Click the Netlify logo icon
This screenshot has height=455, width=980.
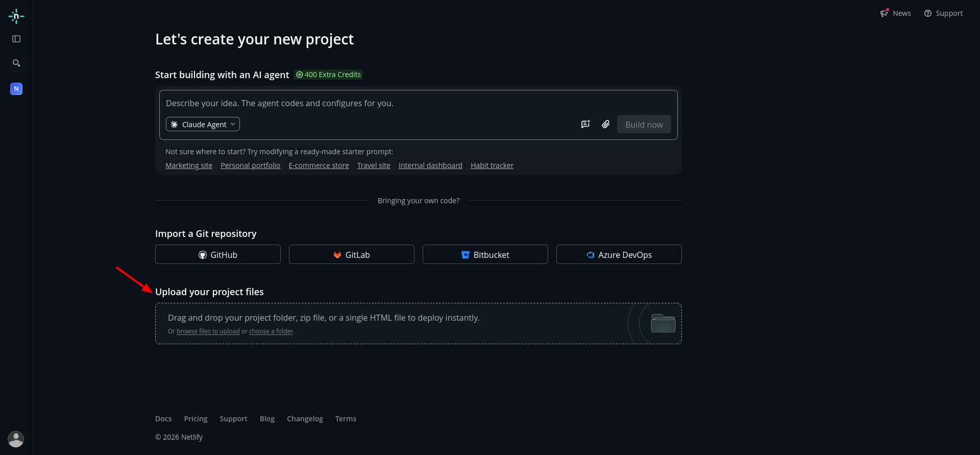[x=16, y=16]
